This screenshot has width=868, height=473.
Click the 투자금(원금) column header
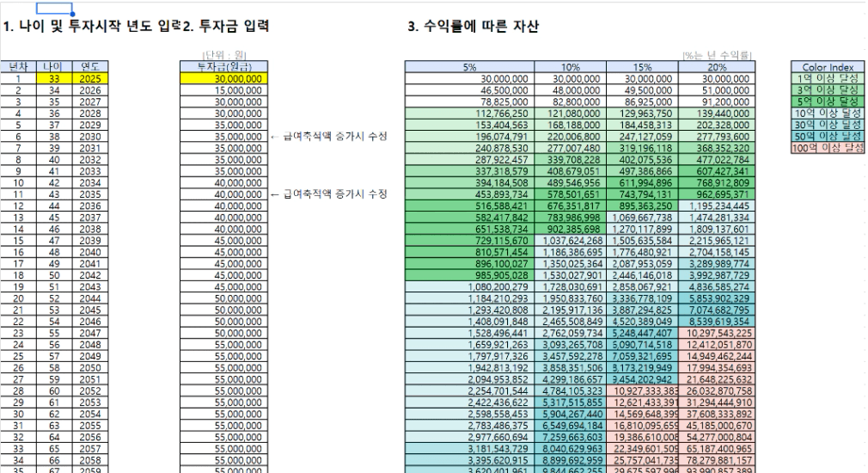point(224,67)
